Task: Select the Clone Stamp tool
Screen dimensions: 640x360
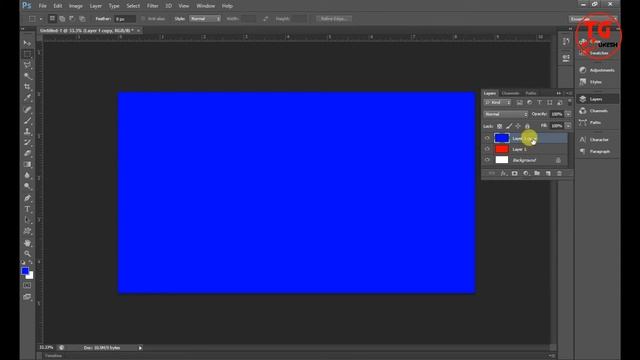Action: [x=27, y=131]
